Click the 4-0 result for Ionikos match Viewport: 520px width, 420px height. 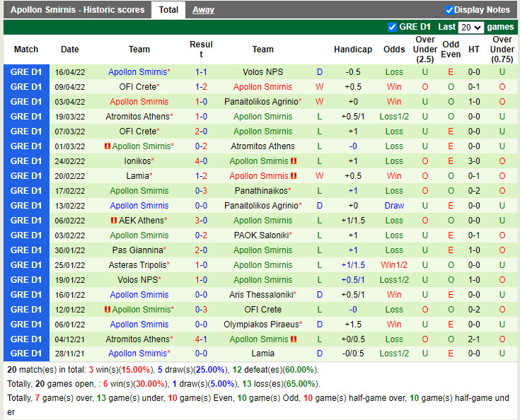pyautogui.click(x=201, y=161)
